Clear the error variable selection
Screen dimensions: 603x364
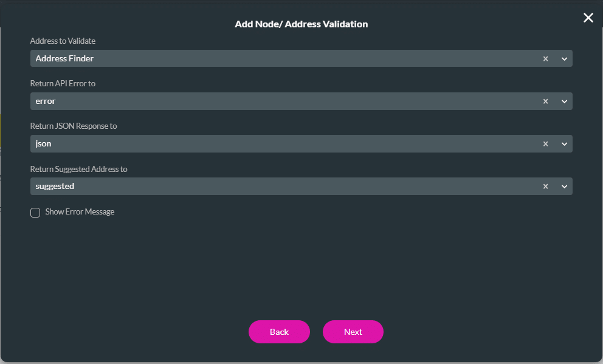(545, 101)
